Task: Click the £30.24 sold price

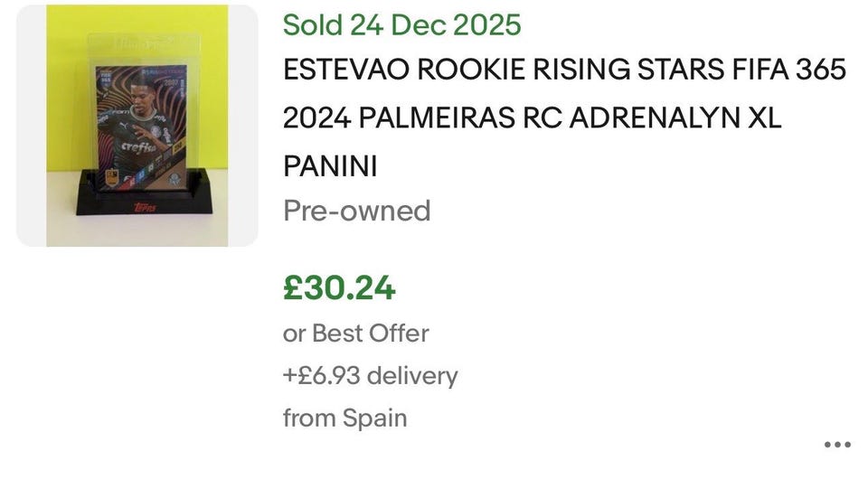Action: click(x=339, y=287)
